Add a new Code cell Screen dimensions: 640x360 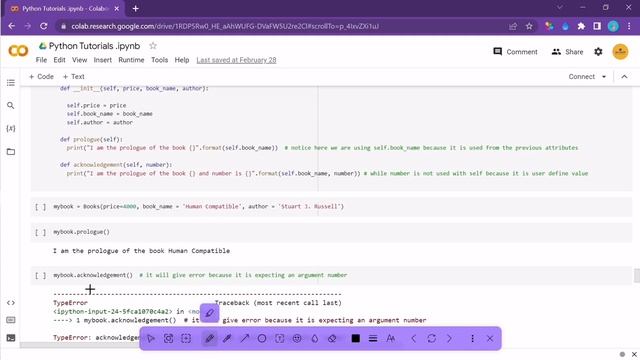[41, 76]
